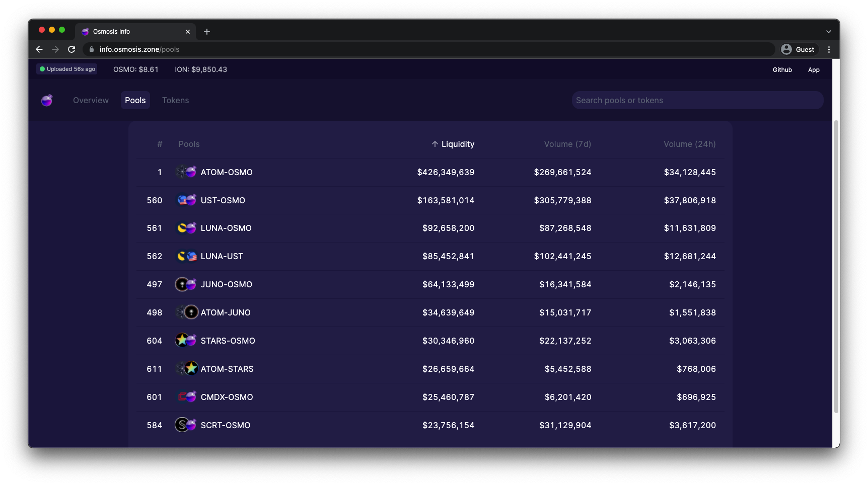Image resolution: width=868 pixels, height=485 pixels.
Task: Sort table by Volume (7d) header
Action: 567,144
